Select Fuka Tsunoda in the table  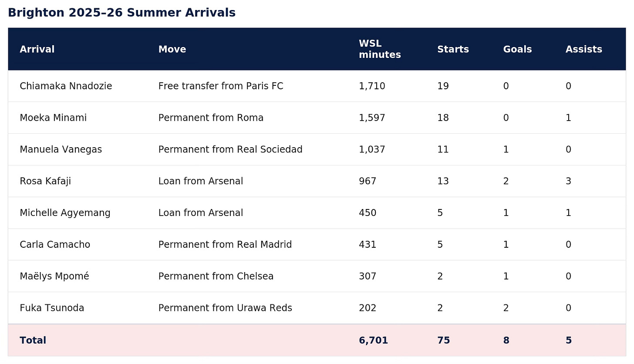[52, 308]
